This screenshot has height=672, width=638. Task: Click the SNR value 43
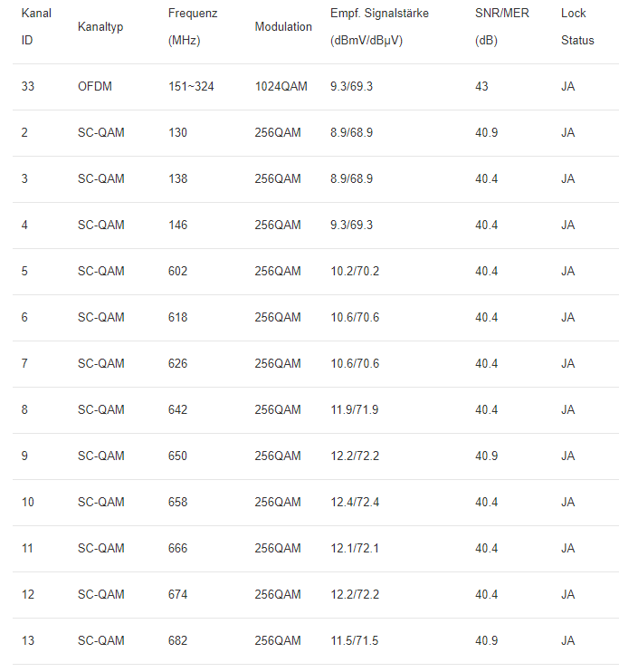[481, 86]
